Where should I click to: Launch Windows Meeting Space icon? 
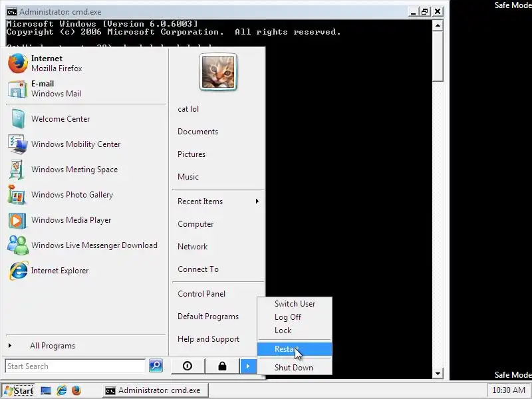(x=17, y=170)
